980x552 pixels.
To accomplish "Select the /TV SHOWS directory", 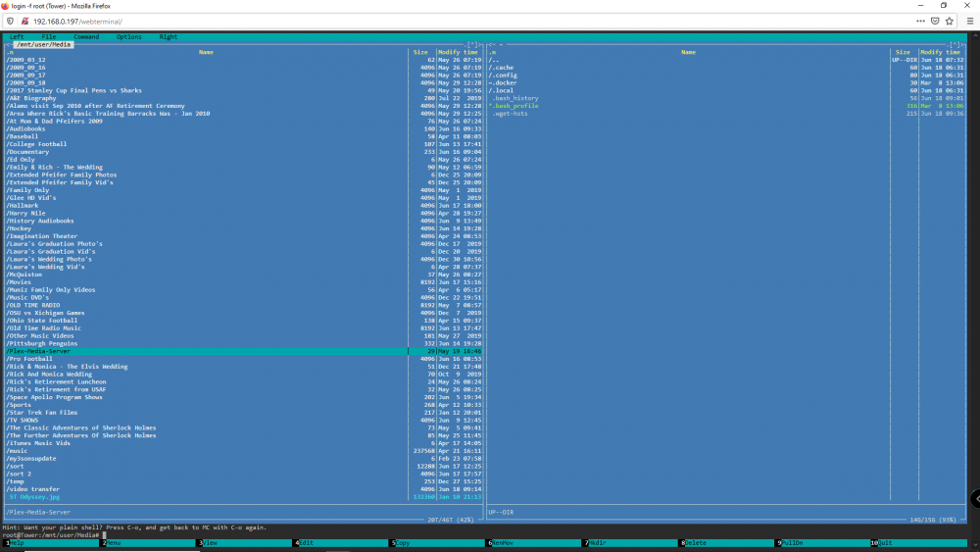I will [22, 420].
